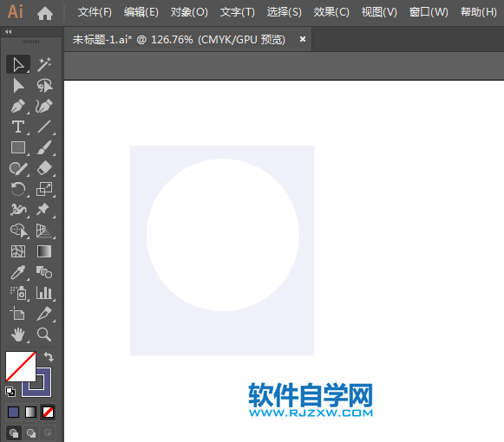Open the 效果(C) menu
Image resolution: width=504 pixels, height=442 pixels.
point(331,12)
